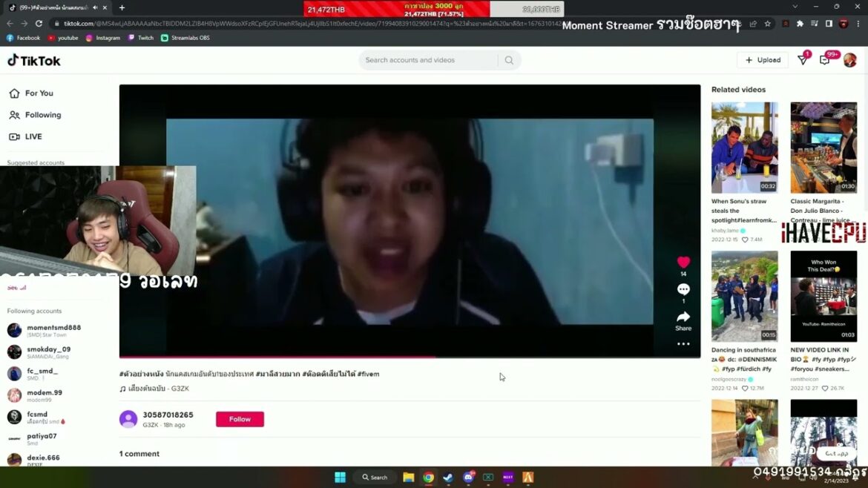The width and height of the screenshot is (868, 488).
Task: Open comments via the speech bubble icon
Action: [683, 289]
